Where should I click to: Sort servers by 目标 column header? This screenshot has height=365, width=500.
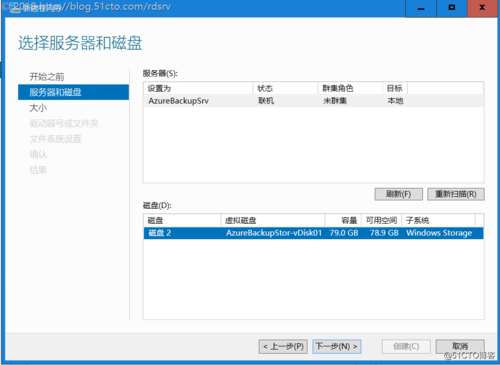pyautogui.click(x=395, y=88)
